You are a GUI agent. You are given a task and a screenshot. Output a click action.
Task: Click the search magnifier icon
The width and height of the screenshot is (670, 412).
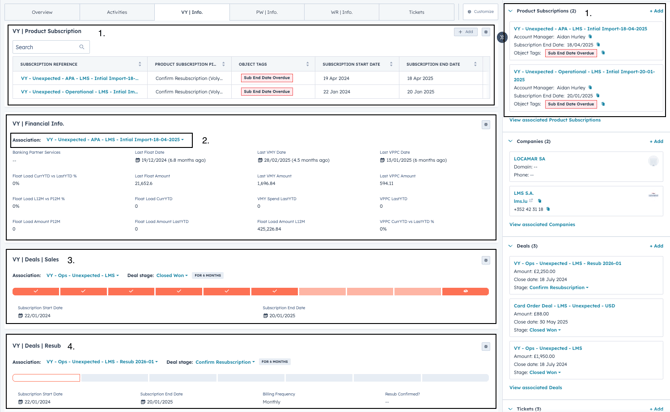(x=82, y=47)
